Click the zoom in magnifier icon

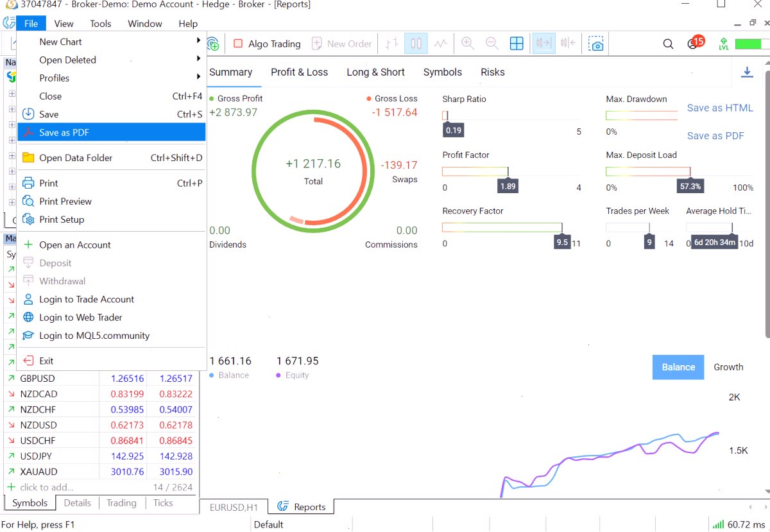[468, 44]
